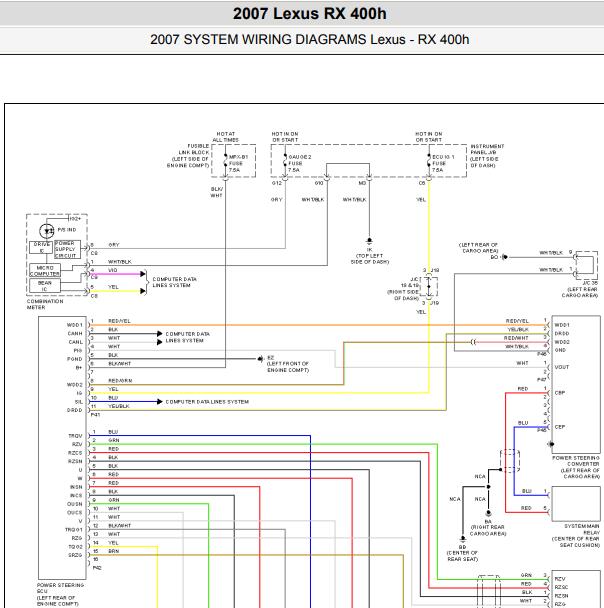Click the 'TRQV' pin label
The width and height of the screenshot is (604, 608).
pos(75,436)
